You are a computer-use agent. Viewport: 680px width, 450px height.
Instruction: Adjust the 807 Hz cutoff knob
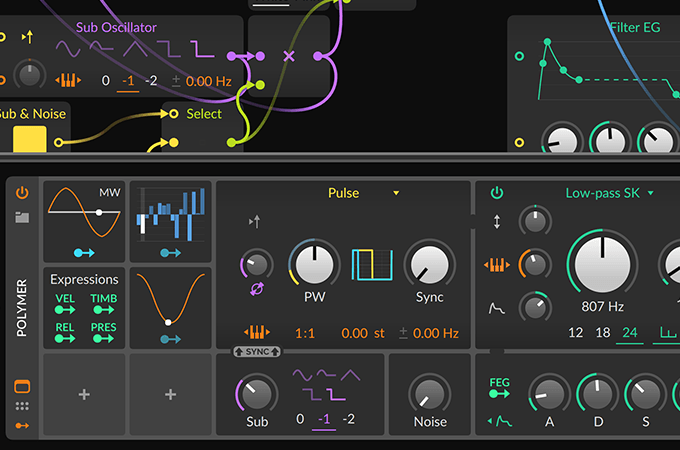(602, 264)
